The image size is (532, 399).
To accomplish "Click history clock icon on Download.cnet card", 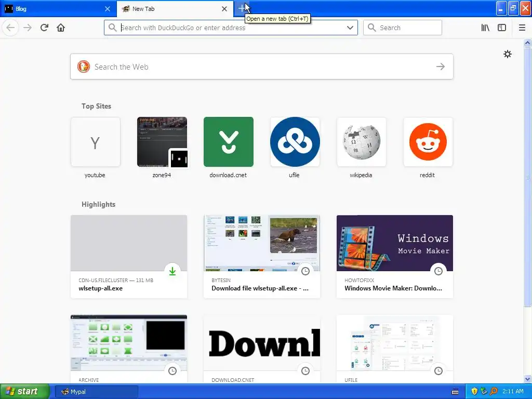I will pyautogui.click(x=305, y=371).
